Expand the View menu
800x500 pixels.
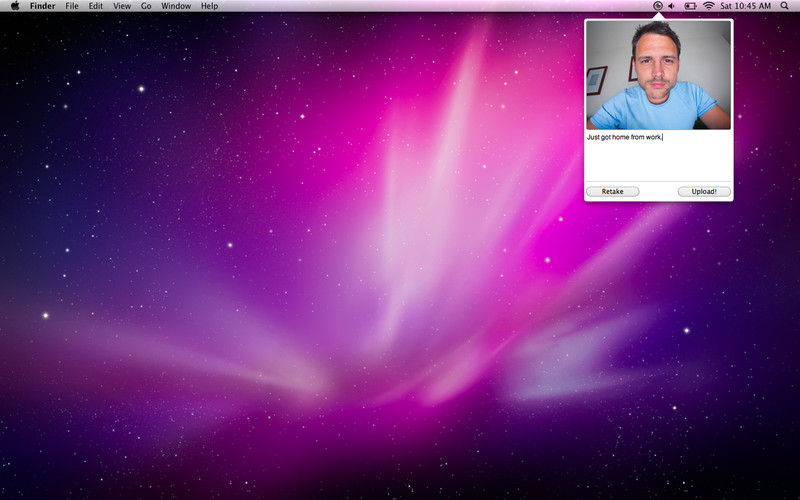(121, 6)
